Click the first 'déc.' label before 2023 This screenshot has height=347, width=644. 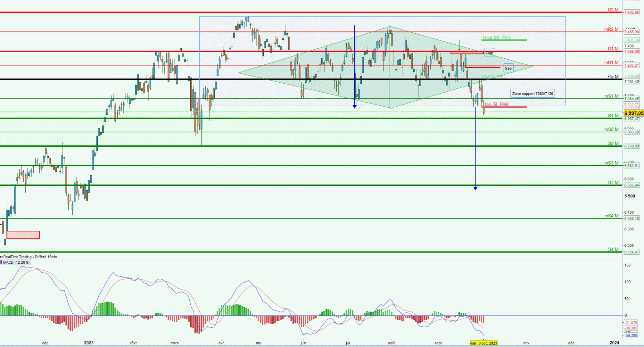tap(46, 343)
